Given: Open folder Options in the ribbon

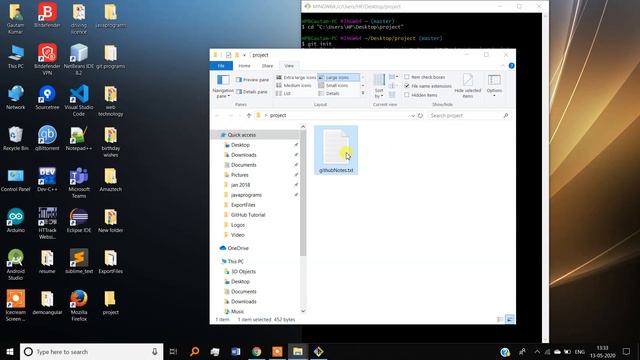Looking at the screenshot, I should (494, 86).
